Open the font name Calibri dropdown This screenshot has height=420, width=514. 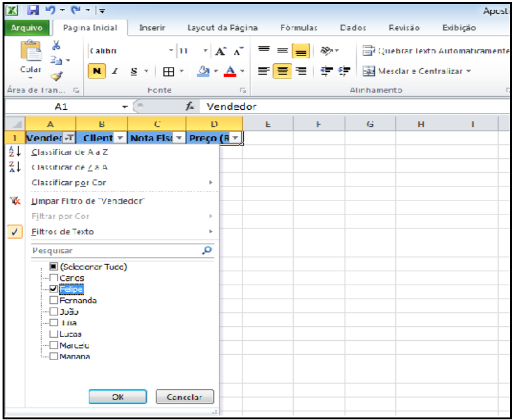pos(171,51)
